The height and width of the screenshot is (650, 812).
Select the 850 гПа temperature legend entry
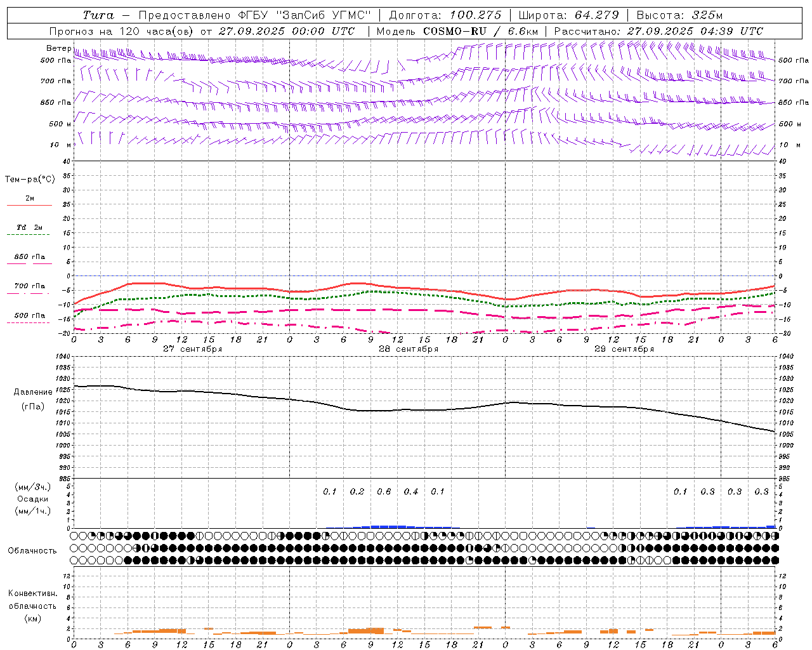click(29, 257)
